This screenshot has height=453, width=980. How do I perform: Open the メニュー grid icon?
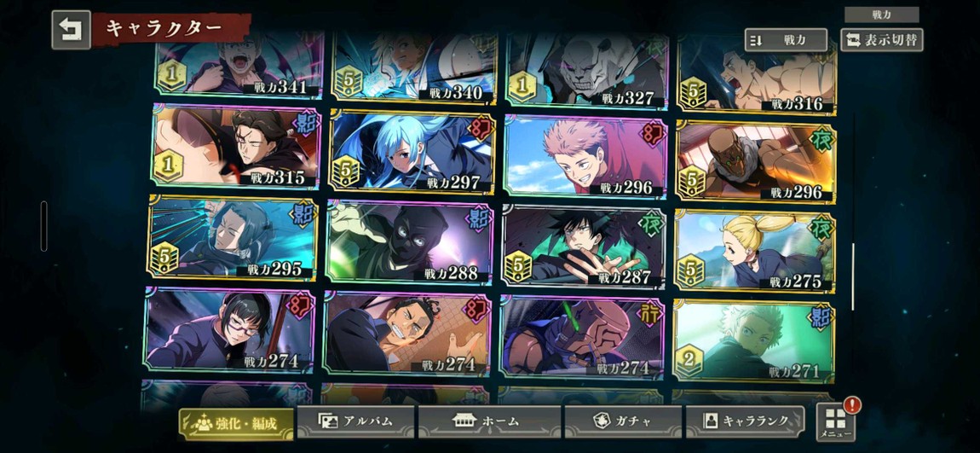click(x=836, y=422)
